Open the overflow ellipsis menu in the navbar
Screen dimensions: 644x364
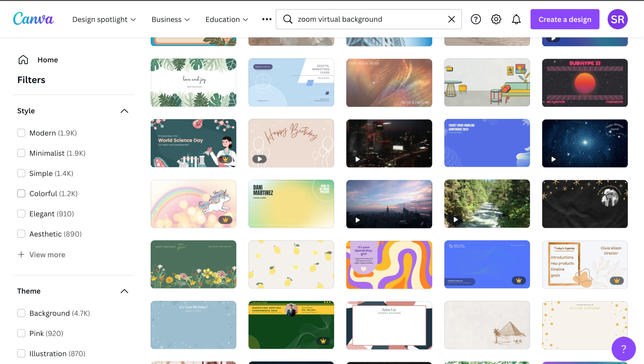pos(266,19)
